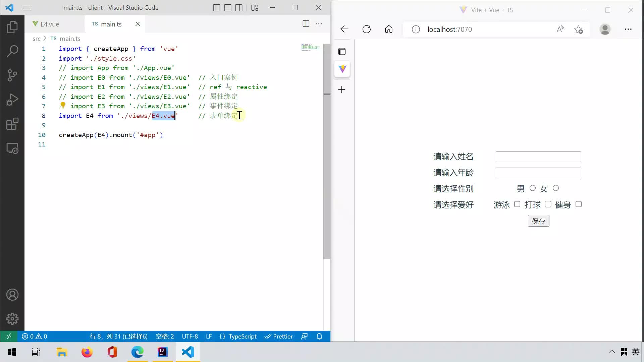The width and height of the screenshot is (644, 362).
Task: Change indentation via 空格: 2
Action: tap(165, 336)
